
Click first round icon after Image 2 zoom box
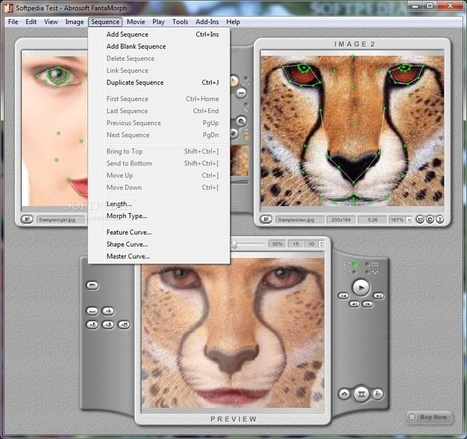(x=420, y=219)
